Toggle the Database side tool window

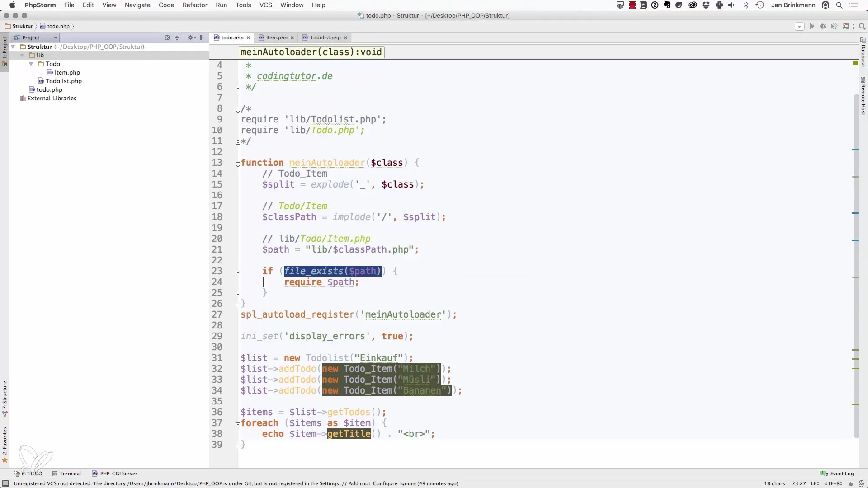tap(863, 52)
